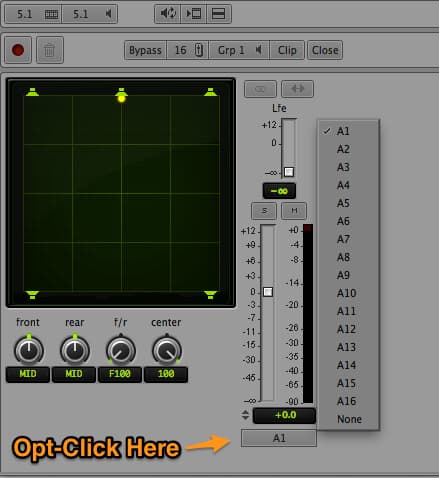Select A7 in the track menu
Viewport: 439px width, 478px height.
click(348, 239)
